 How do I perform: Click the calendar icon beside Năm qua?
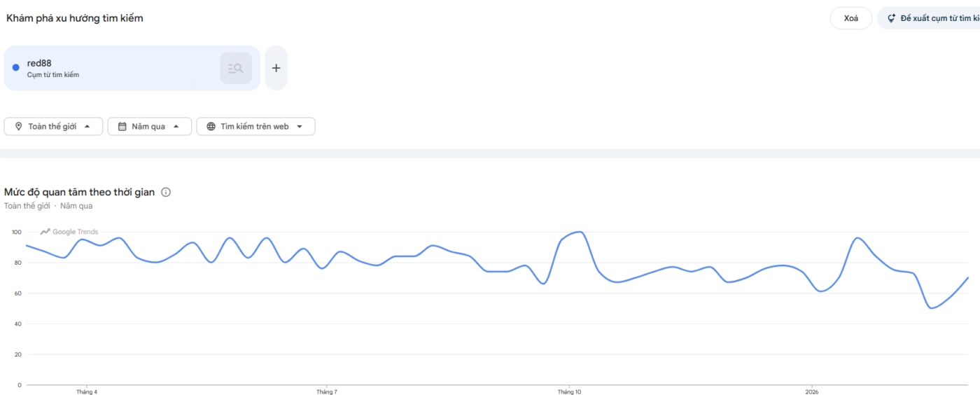tap(122, 127)
